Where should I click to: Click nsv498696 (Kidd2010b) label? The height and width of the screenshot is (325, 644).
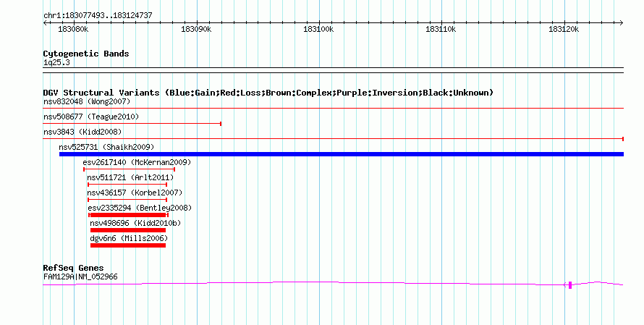tap(135, 223)
